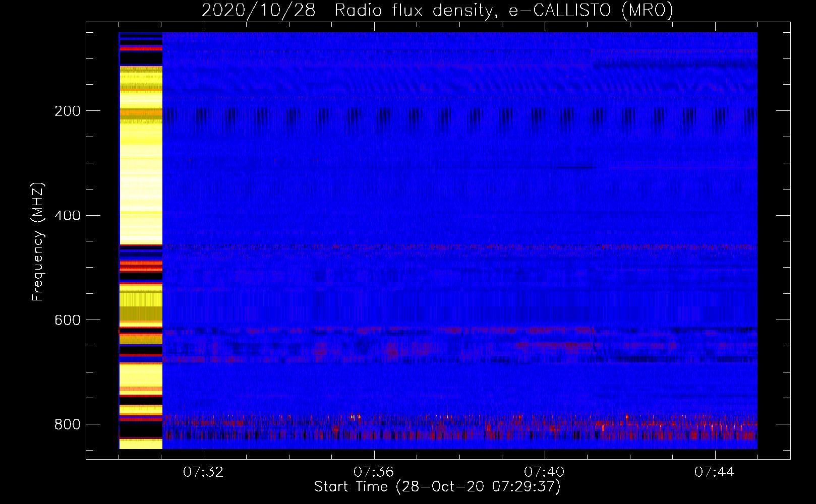The image size is (816, 504).
Task: Click the 07:40 time tick label
Action: (544, 472)
